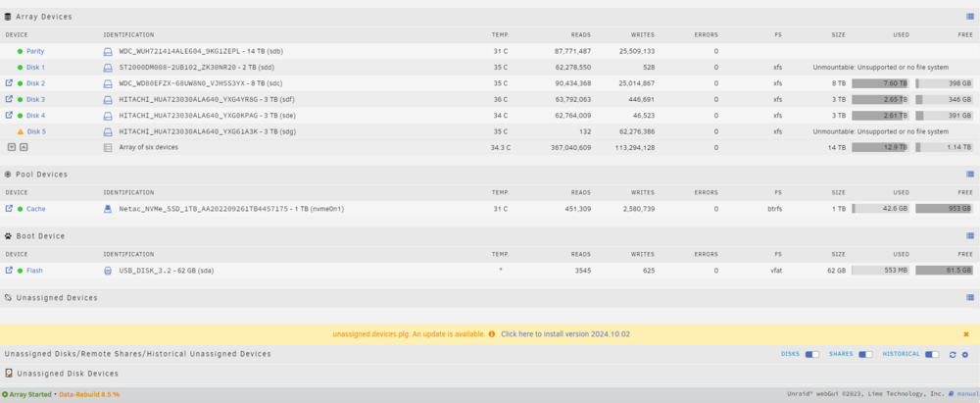Open Disk 3 browse icon

point(9,99)
